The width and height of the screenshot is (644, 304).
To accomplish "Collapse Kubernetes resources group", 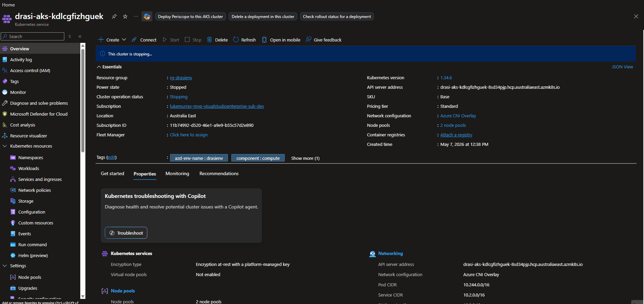I will (x=5, y=146).
